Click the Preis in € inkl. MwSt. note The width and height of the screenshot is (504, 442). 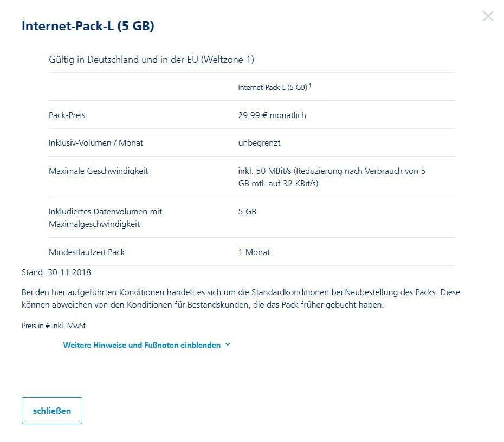pos(54,326)
